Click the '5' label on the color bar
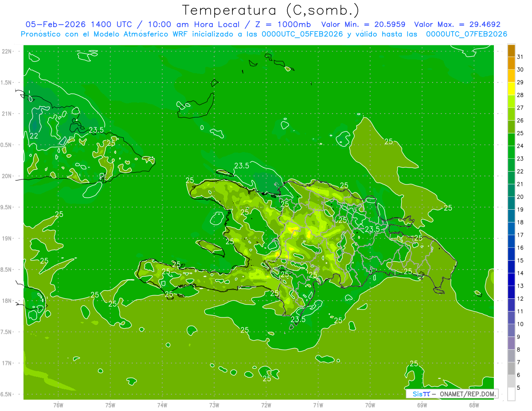The height and width of the screenshot is (411, 532). click(x=519, y=388)
